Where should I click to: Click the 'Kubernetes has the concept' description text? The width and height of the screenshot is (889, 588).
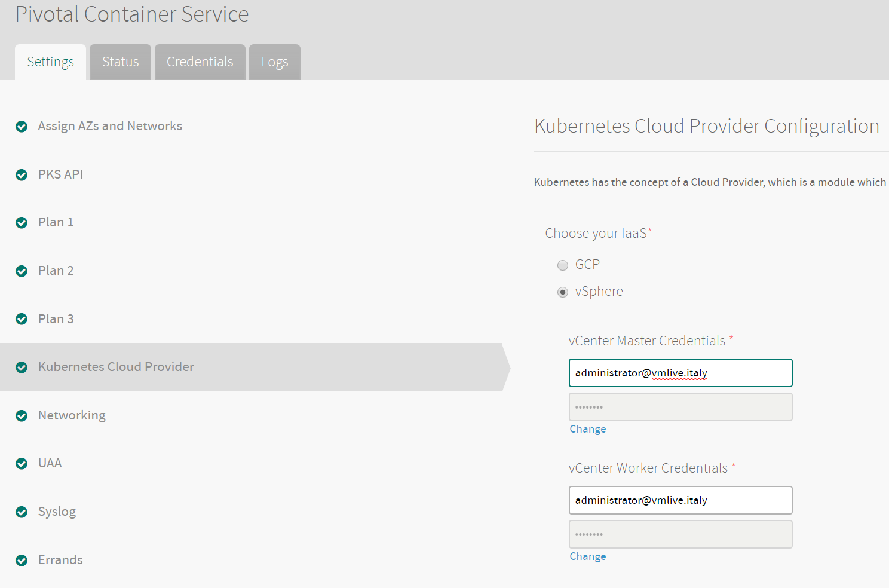coord(710,182)
